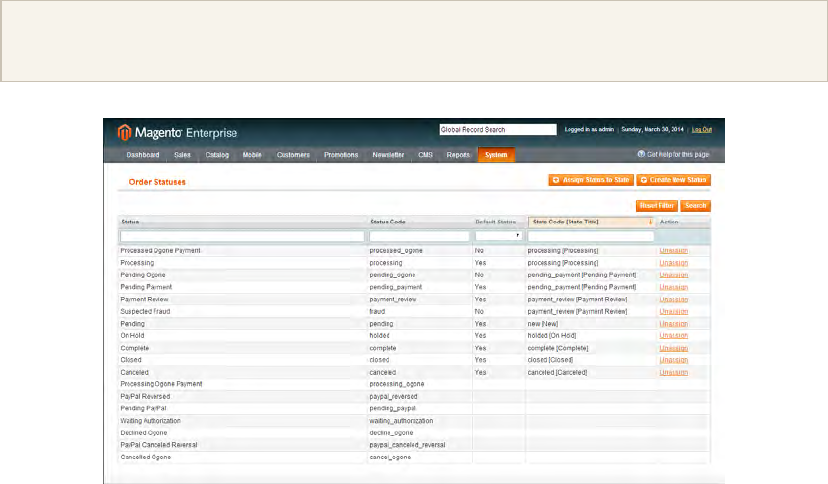Click the Status filter input field
The image size is (828, 484).
[x=242, y=236]
